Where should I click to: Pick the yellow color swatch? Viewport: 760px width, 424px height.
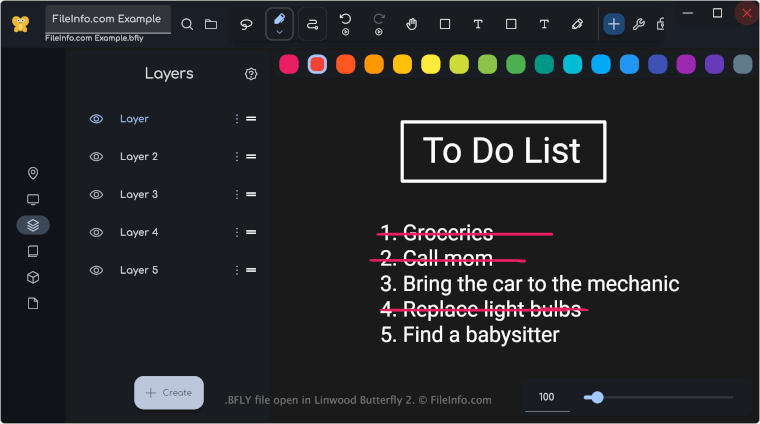pos(430,64)
